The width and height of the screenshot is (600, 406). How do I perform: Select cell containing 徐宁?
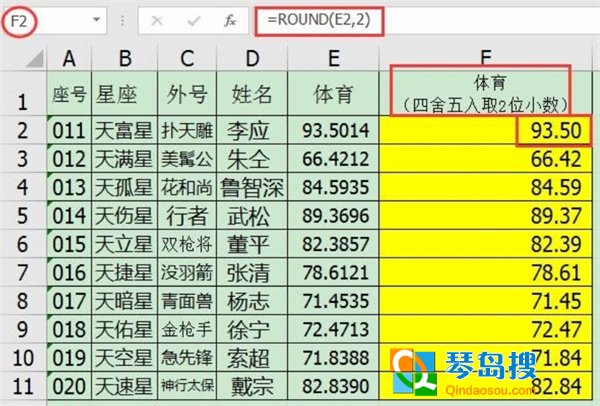252,329
